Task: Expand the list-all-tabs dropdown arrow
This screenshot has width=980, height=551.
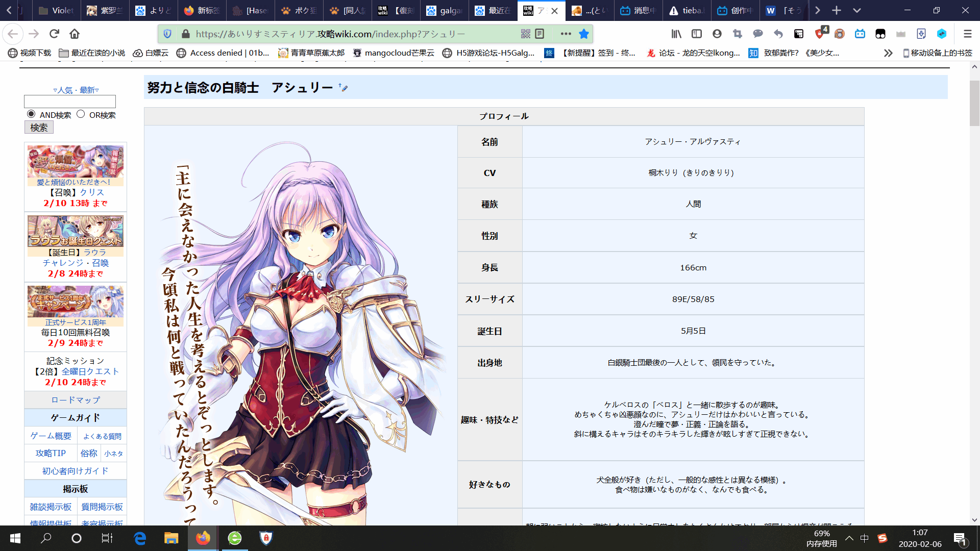Action: [857, 10]
